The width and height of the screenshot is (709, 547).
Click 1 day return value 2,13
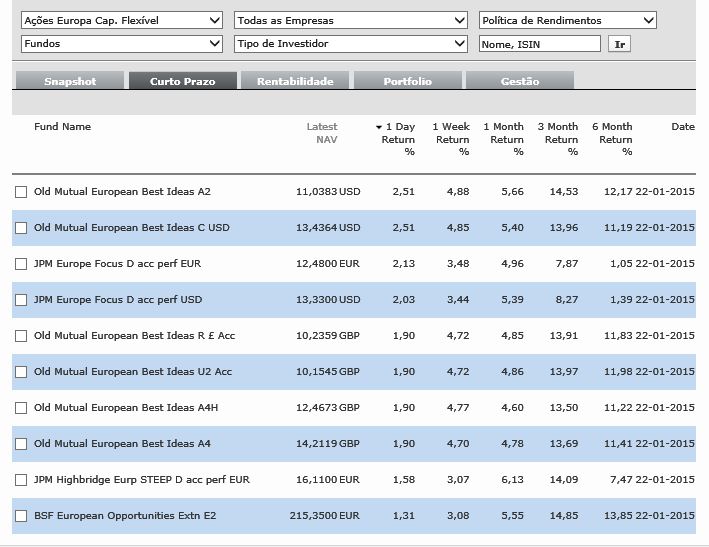[x=404, y=264]
